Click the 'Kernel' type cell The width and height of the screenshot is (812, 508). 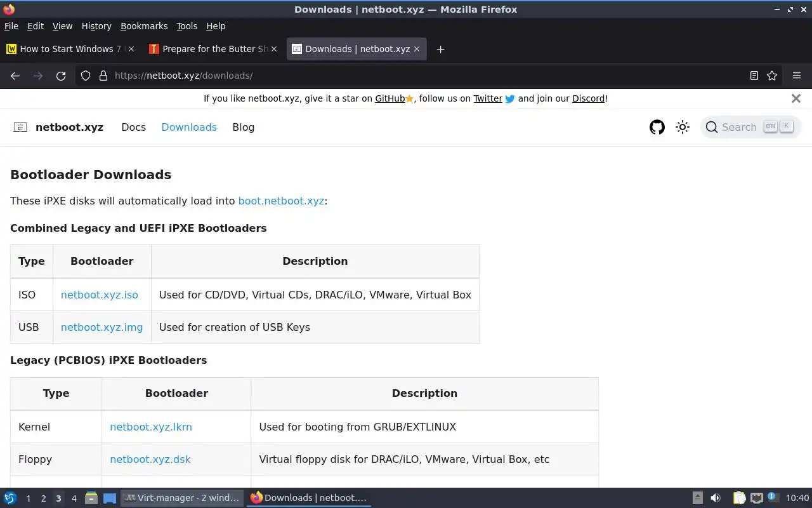[x=56, y=427]
